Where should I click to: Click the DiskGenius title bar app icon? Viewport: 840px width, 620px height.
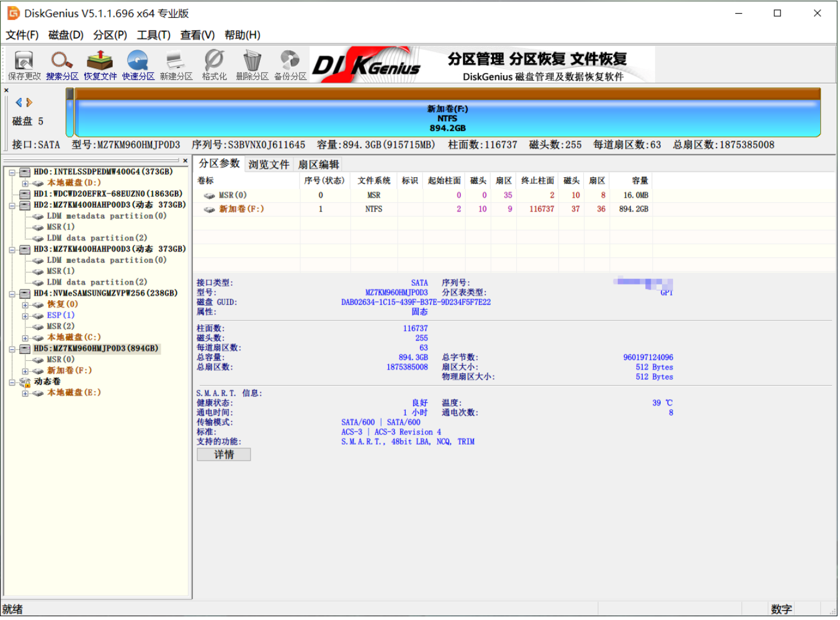coord(13,13)
